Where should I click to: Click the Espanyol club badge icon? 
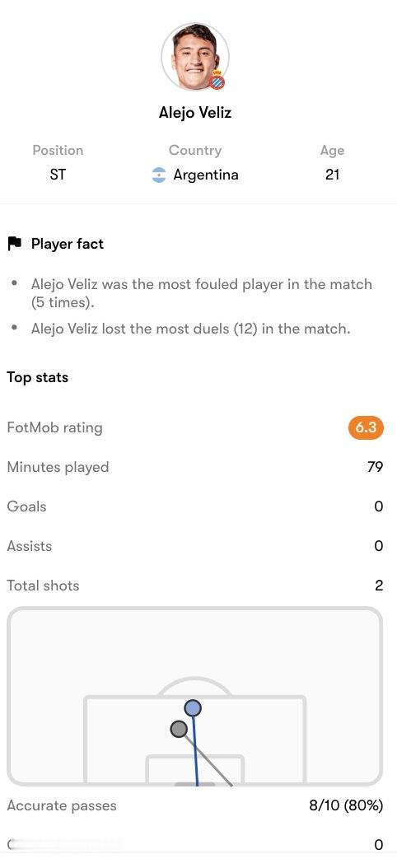(x=217, y=81)
